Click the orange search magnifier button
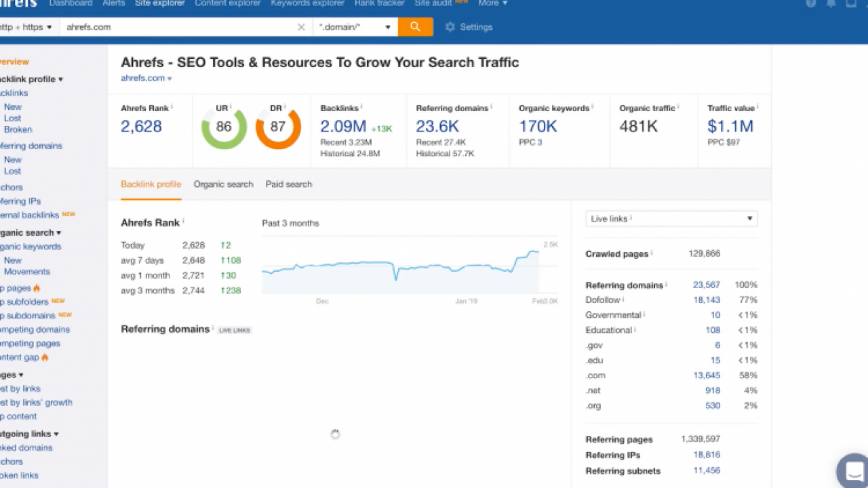 [x=416, y=27]
